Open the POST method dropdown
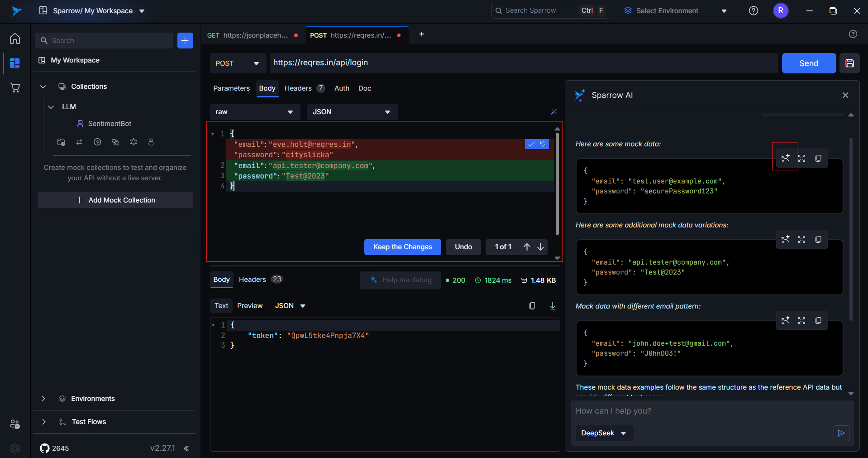This screenshot has width=868, height=458. [x=238, y=63]
